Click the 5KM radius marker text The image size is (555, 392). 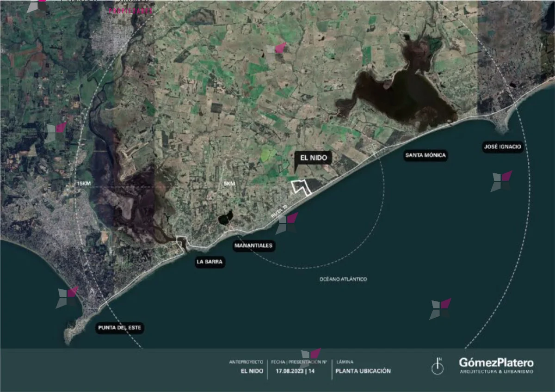coord(229,184)
